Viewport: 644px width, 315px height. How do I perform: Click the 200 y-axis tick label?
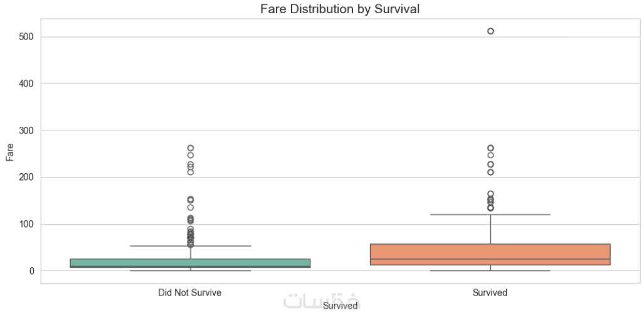[26, 178]
